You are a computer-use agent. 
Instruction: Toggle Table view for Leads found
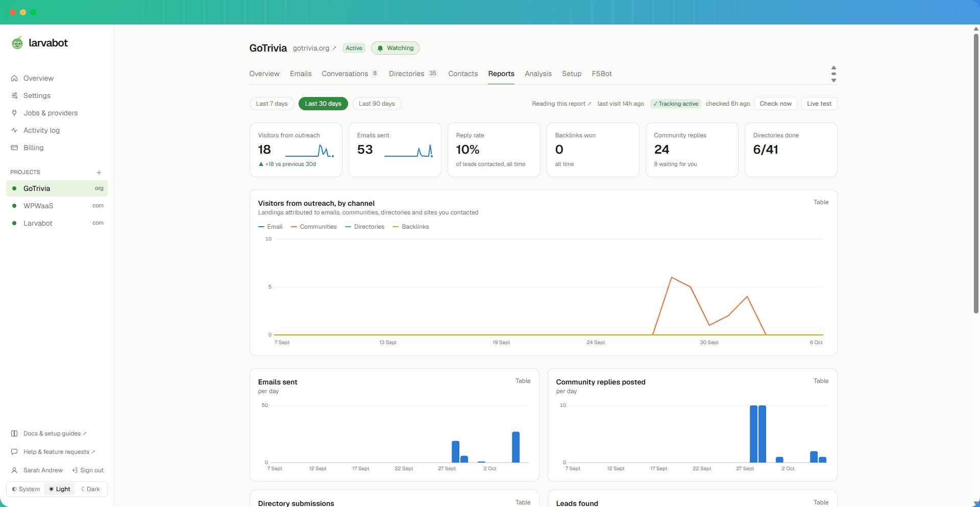(821, 502)
